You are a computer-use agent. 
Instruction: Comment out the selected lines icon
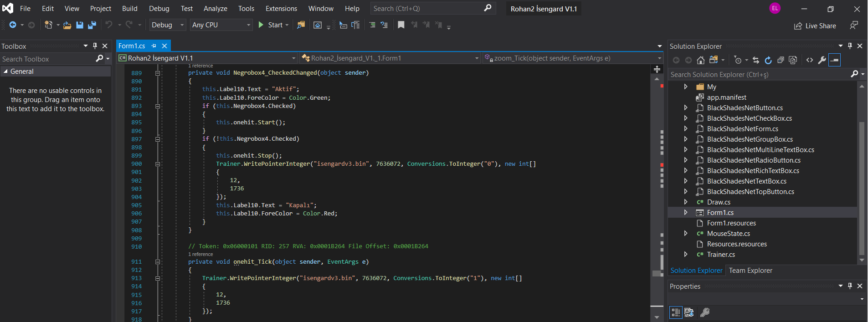tap(372, 25)
